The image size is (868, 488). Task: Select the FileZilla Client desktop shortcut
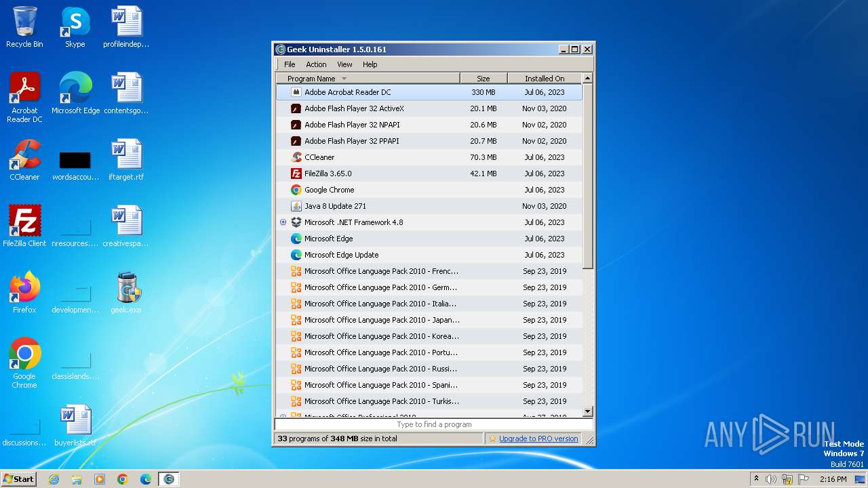click(x=24, y=226)
